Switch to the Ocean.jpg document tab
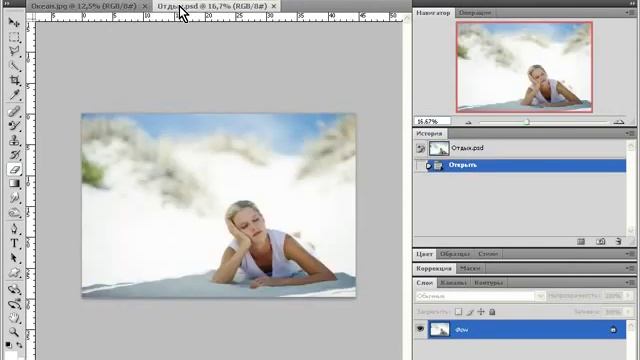 click(84, 6)
